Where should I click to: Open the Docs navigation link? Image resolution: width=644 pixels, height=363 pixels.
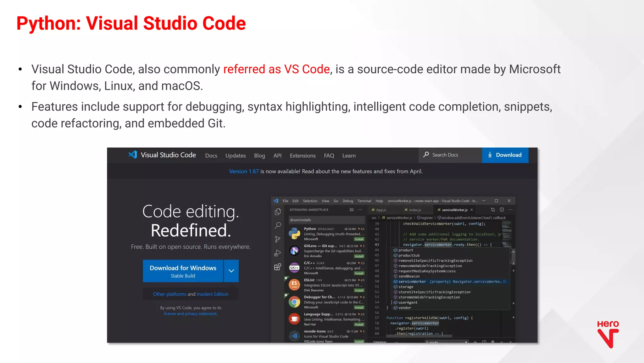[x=211, y=156]
